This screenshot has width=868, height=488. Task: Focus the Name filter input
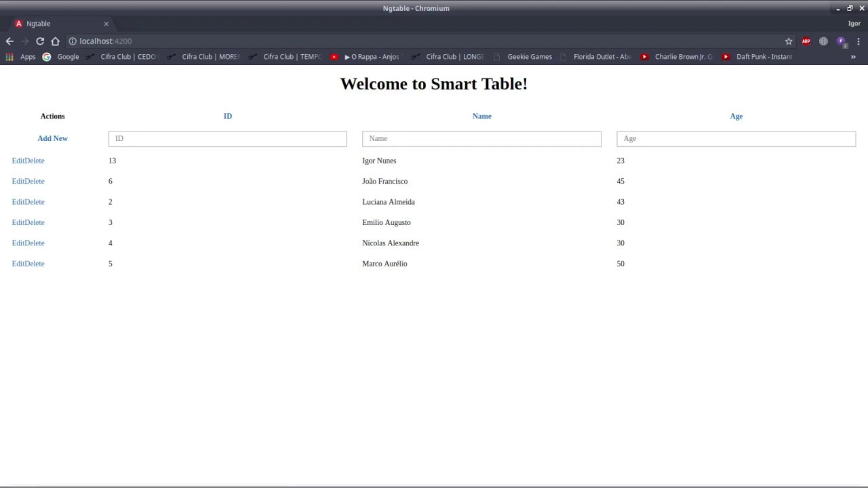(481, 139)
